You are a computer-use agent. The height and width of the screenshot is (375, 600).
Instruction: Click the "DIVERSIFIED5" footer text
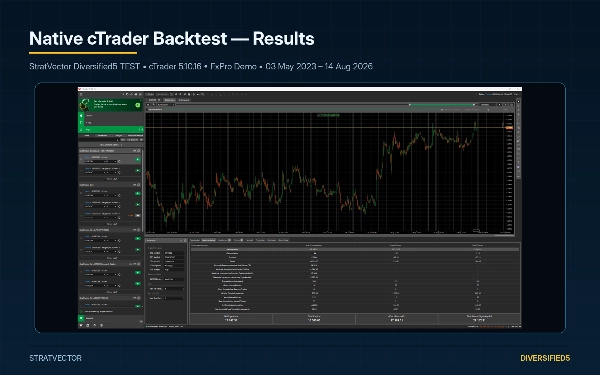pyautogui.click(x=545, y=358)
